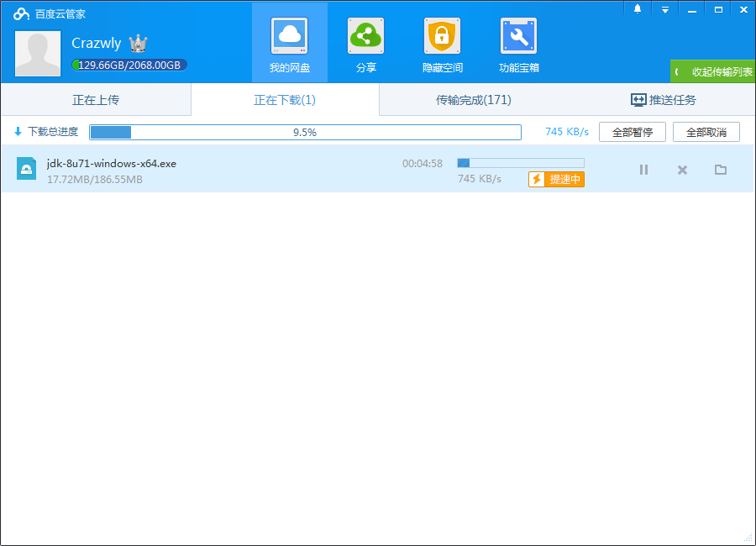Open the 推送任务 push tasks tab
The width and height of the screenshot is (756, 546).
click(663, 100)
